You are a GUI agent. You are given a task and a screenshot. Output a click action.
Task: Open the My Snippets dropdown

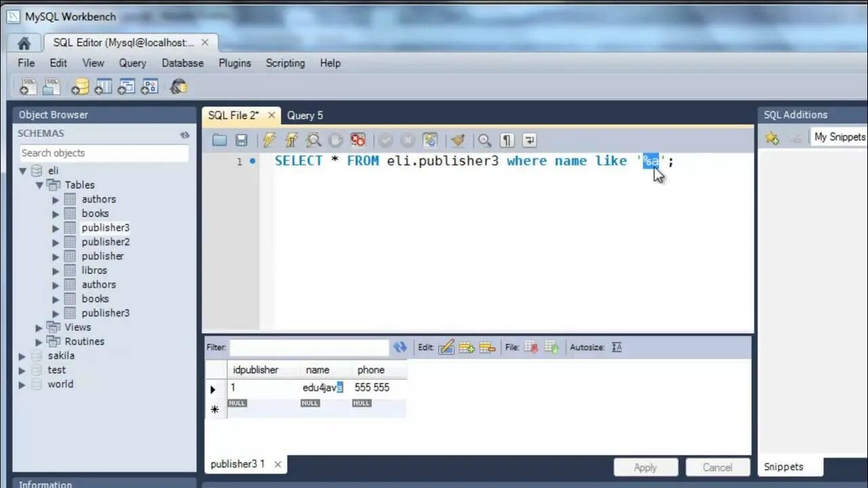coord(839,137)
